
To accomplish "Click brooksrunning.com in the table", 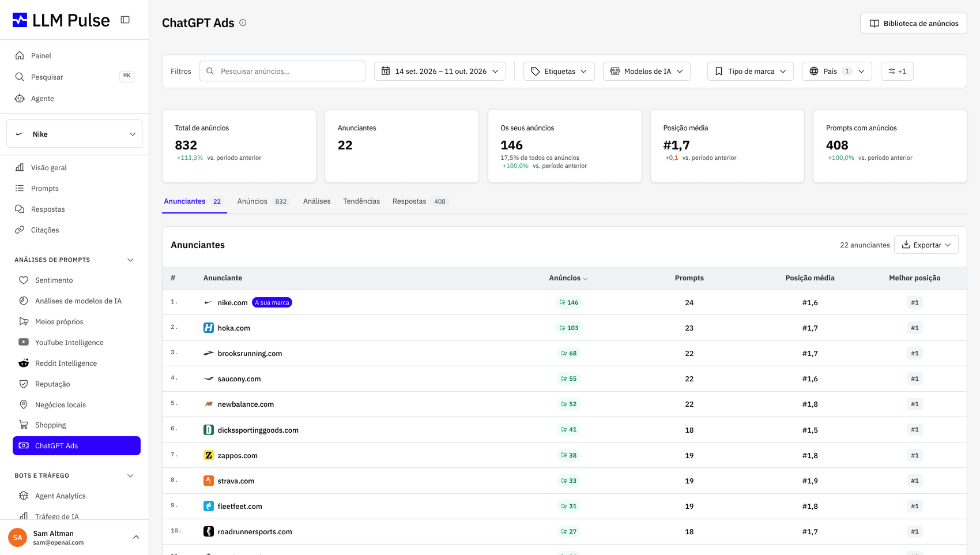I will point(250,353).
